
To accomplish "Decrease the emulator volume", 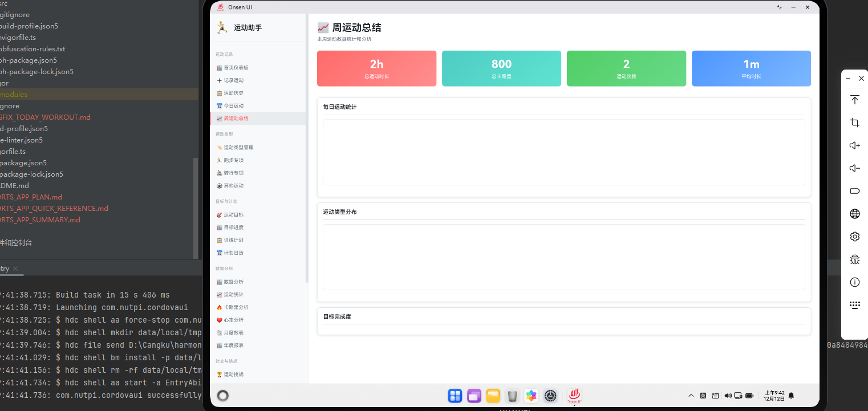I will 854,168.
